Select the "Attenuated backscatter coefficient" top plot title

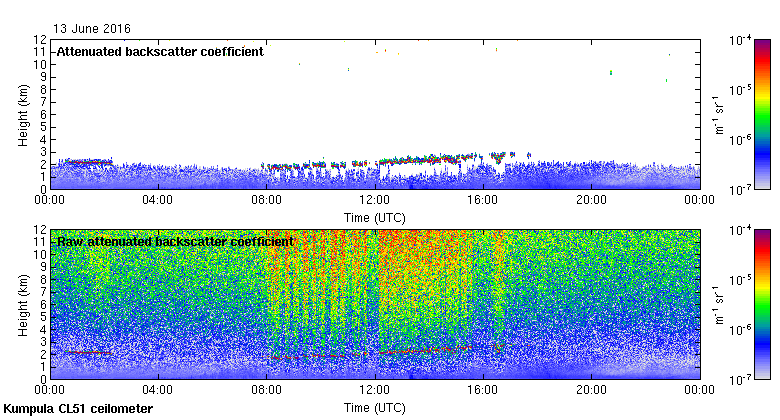click(x=160, y=51)
